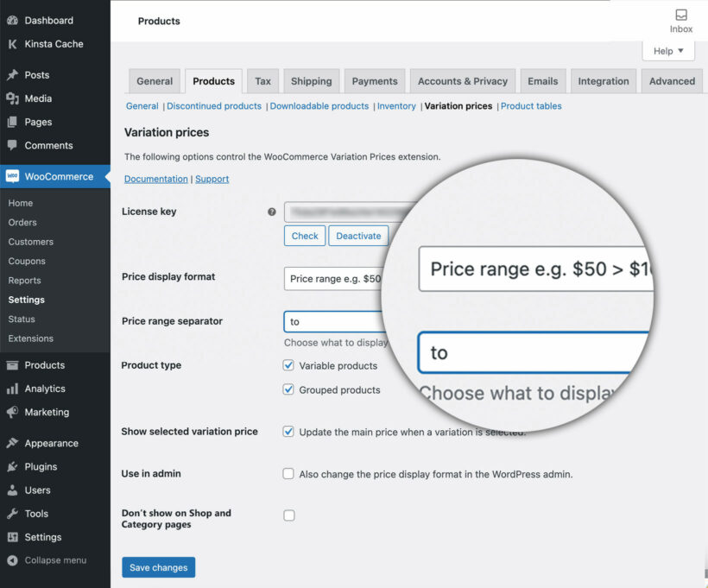The height and width of the screenshot is (588, 708).
Task: Open the Integration tab
Action: click(604, 81)
